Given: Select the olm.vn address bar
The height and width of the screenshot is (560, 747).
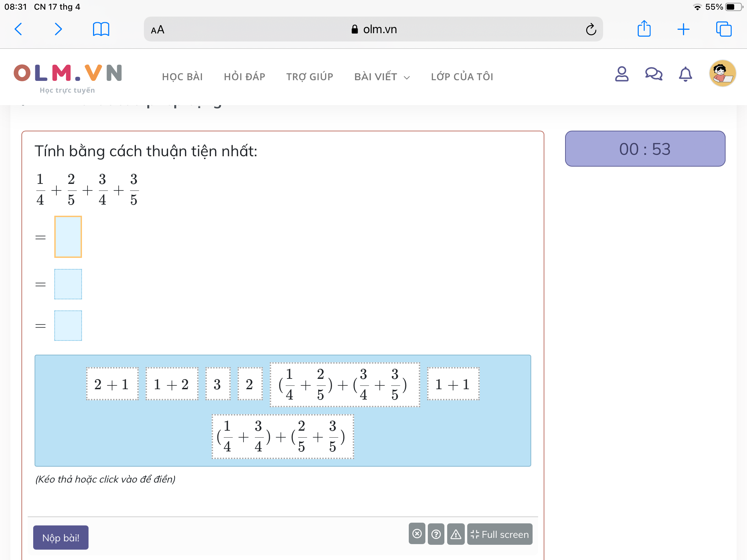Looking at the screenshot, I should [x=373, y=29].
